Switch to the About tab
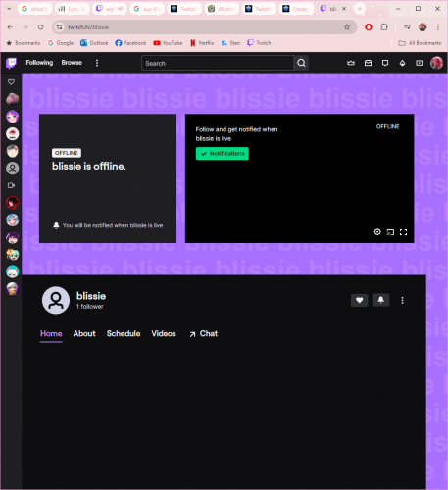Viewport: 448px width, 490px height. pyautogui.click(x=84, y=333)
